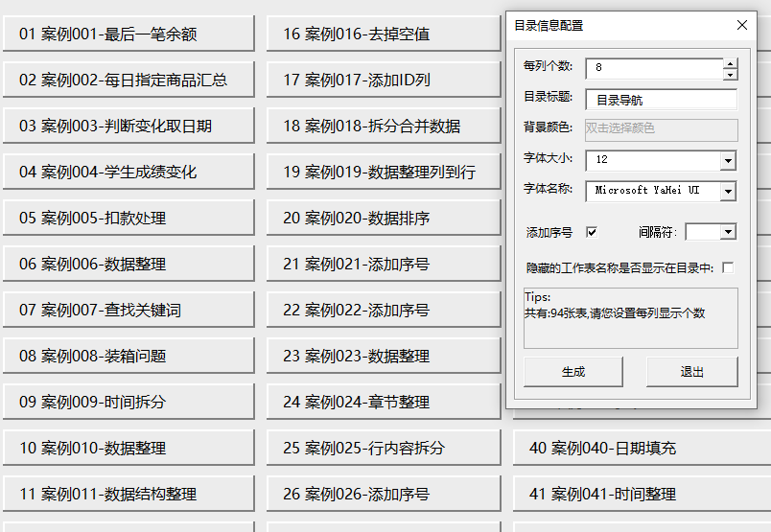Open 41 案例041-时间整理 sheet
Viewport: 771px width, 532px height.
click(642, 494)
